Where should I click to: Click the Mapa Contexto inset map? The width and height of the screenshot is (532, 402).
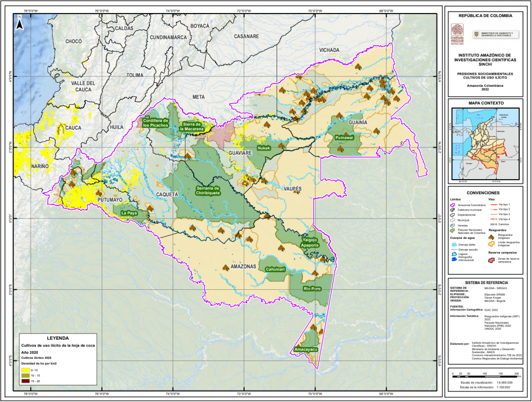click(485, 144)
